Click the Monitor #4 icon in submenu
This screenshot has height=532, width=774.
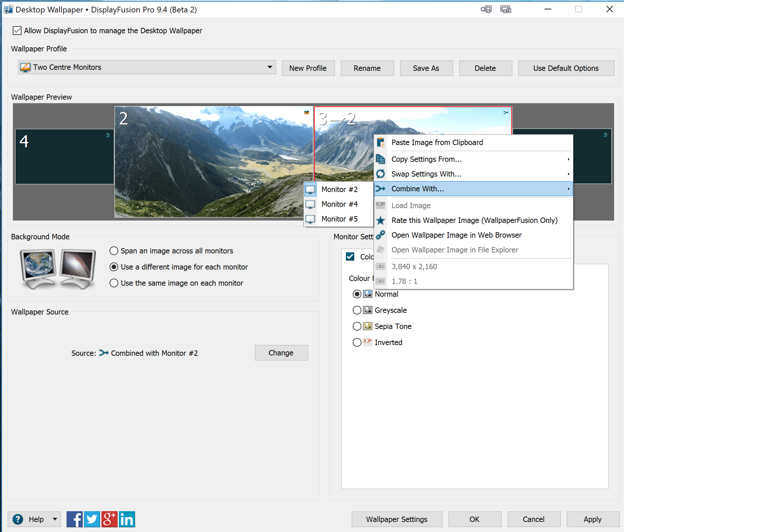point(310,204)
